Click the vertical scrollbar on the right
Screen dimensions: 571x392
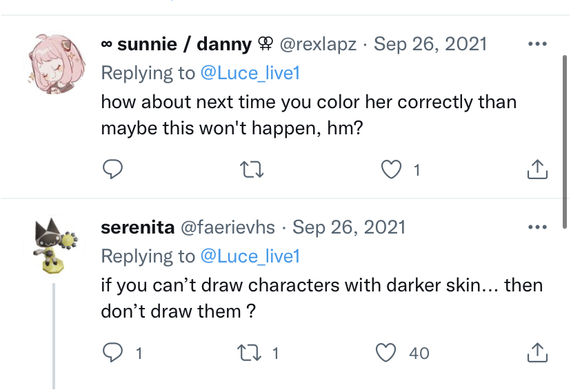click(565, 138)
